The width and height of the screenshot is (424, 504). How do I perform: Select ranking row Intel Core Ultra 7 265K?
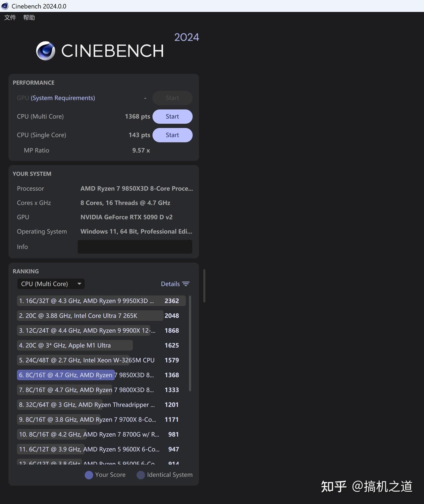click(x=101, y=316)
